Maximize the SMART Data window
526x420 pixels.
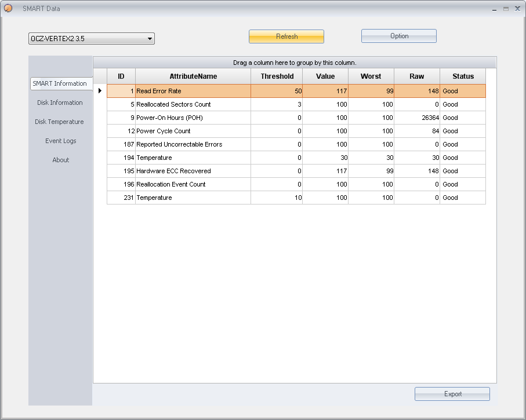506,9
